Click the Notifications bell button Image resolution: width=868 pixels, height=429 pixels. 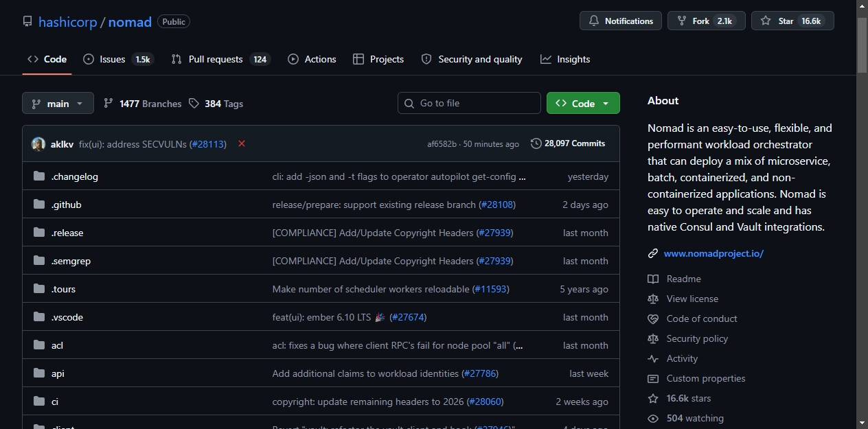[621, 21]
